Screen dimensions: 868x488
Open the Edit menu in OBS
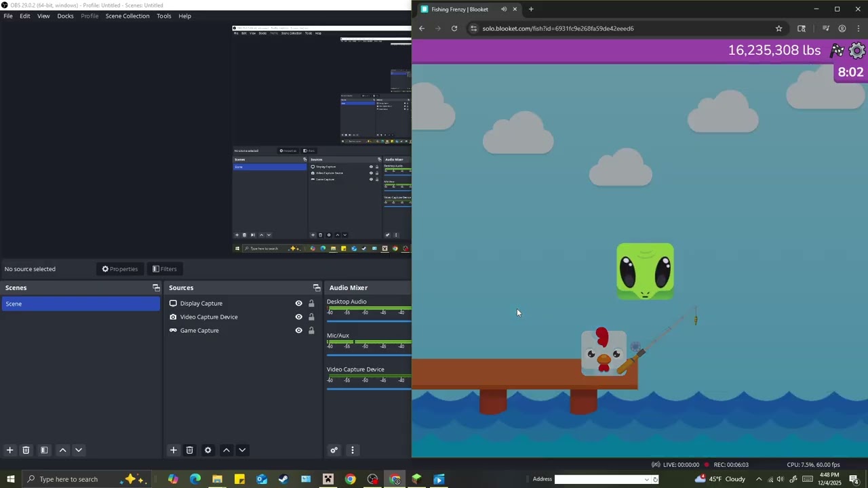(24, 16)
